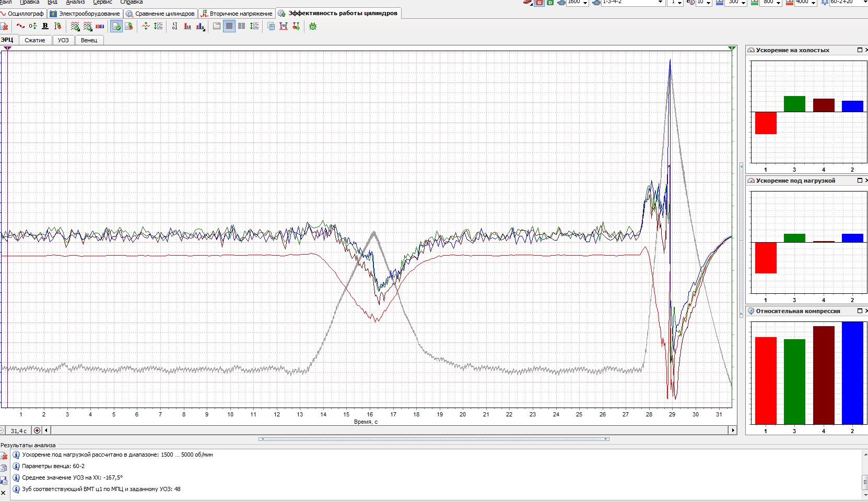
Task: Click the horizontal scrollbar right arrow
Action: point(733,431)
